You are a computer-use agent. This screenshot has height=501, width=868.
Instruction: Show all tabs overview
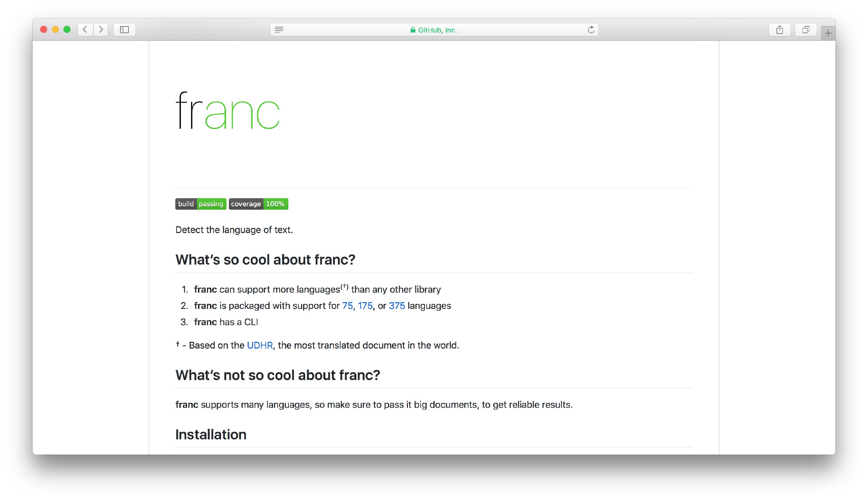[x=806, y=29]
